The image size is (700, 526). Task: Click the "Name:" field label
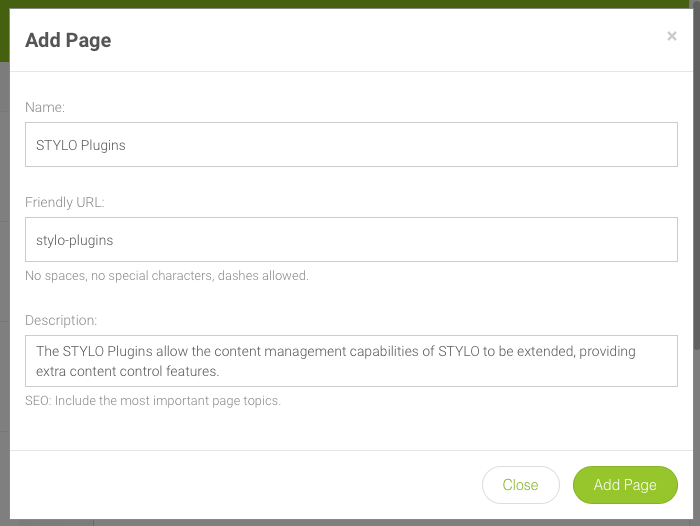point(45,106)
